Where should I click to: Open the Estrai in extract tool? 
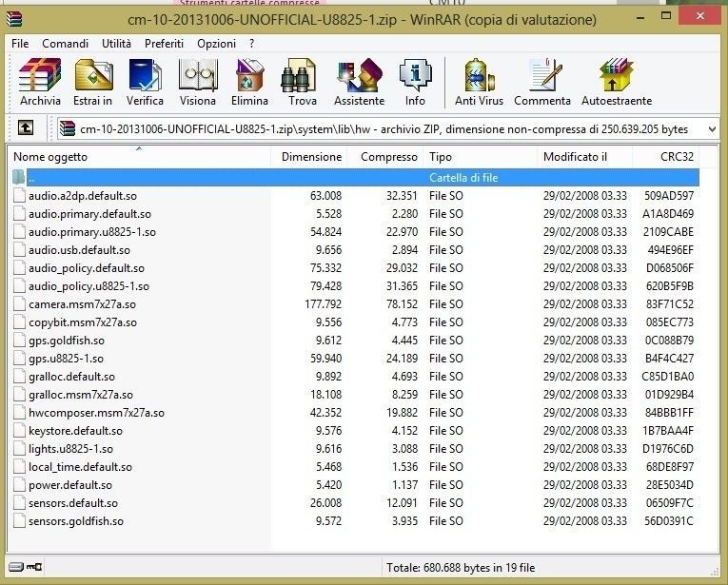coord(93,82)
